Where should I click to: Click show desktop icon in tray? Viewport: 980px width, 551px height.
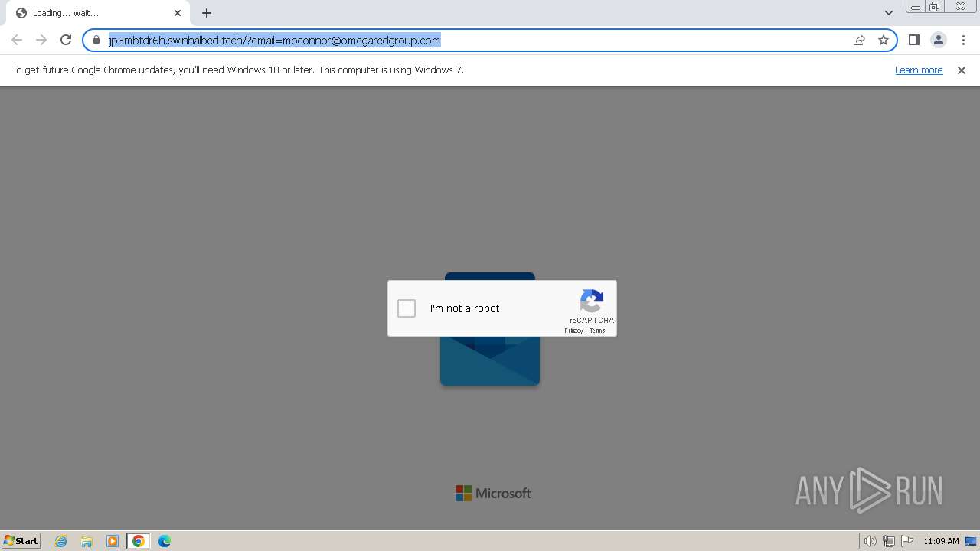coord(971,541)
